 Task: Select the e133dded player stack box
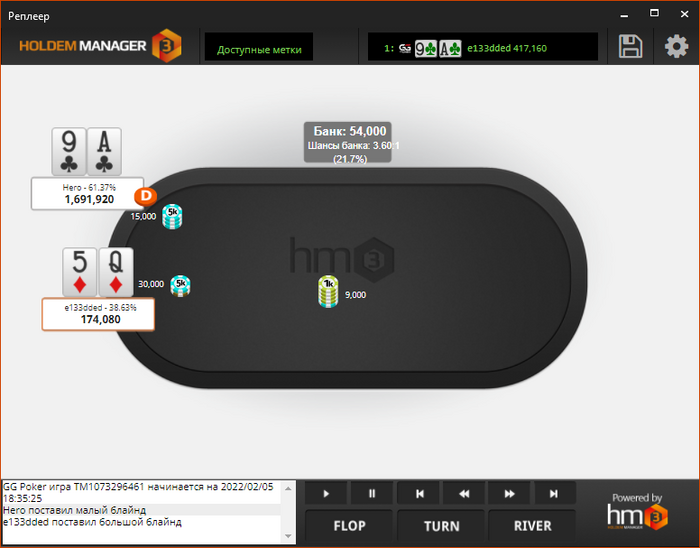pyautogui.click(x=98, y=314)
